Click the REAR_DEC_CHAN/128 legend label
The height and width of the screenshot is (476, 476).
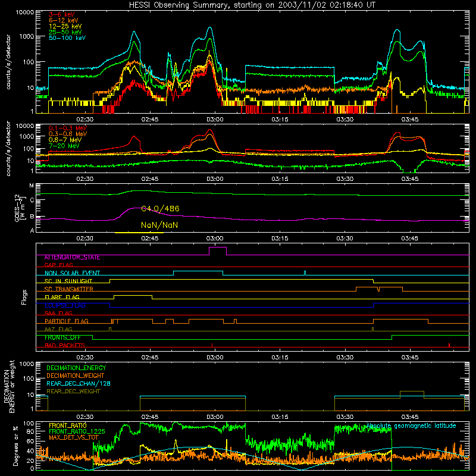(79, 383)
